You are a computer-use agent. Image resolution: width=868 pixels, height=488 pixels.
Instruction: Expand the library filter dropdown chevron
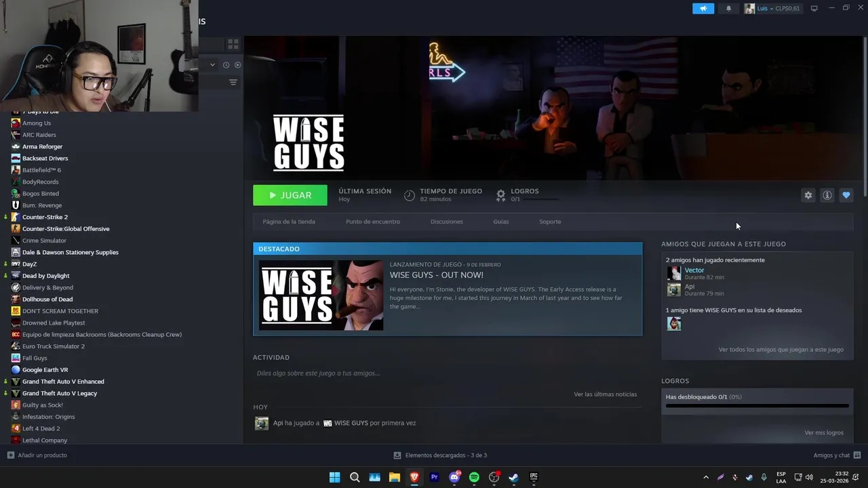tap(212, 65)
